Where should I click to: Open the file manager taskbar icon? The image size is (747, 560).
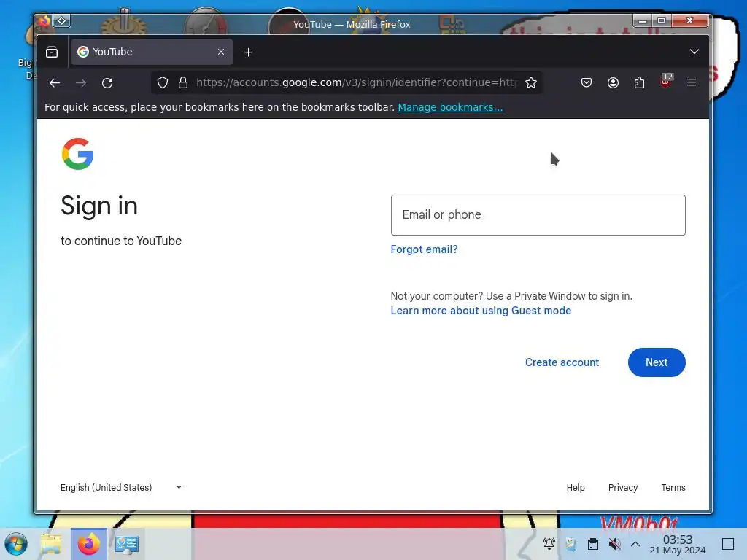pos(51,544)
